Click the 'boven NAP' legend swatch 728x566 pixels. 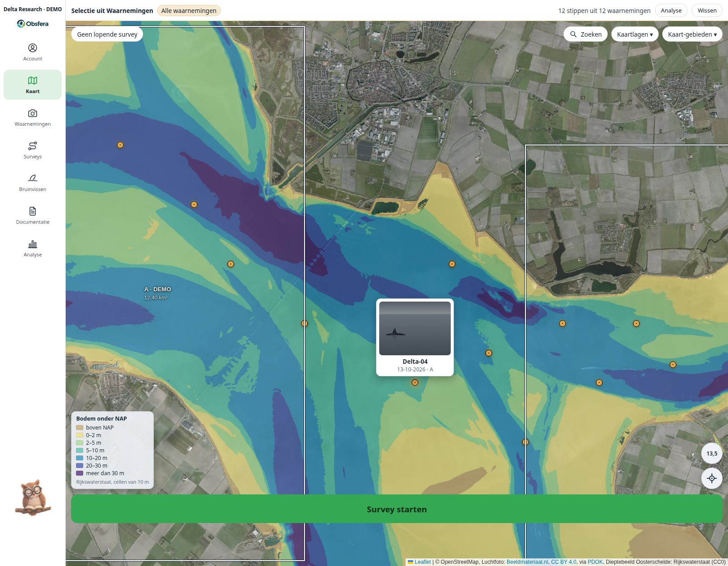tap(80, 428)
